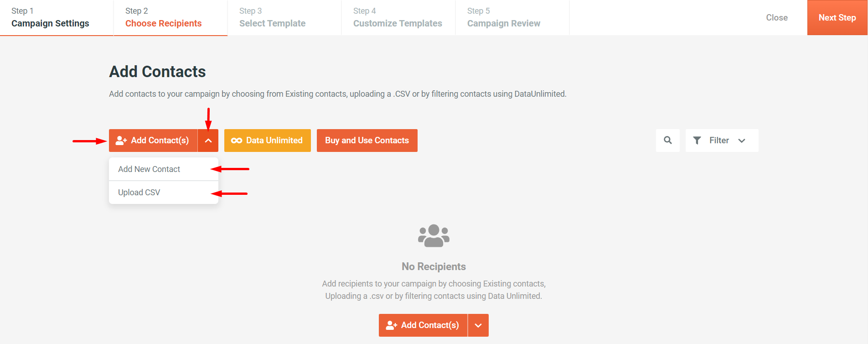Image resolution: width=868 pixels, height=344 pixels.
Task: Open Step 4 Customize Templates tab
Action: 398,17
